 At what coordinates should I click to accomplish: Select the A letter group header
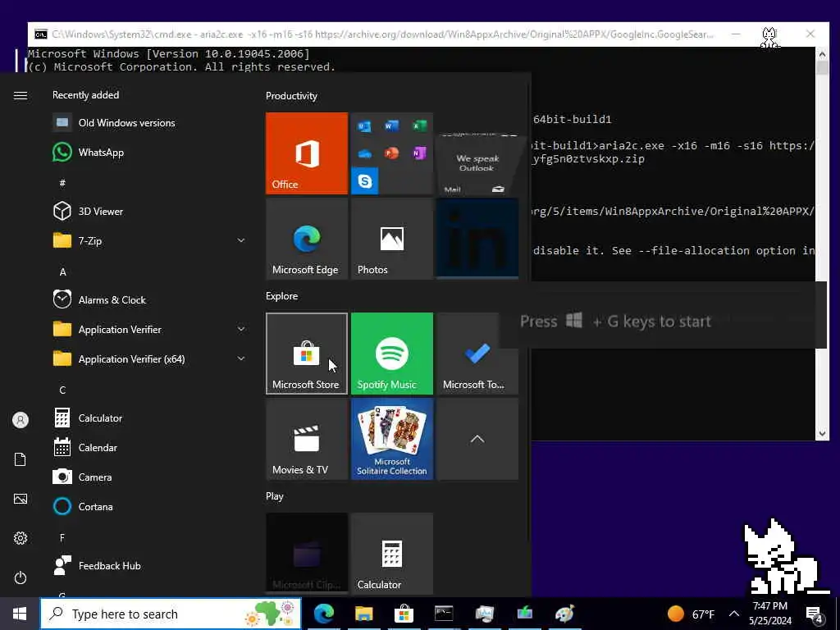coord(62,272)
